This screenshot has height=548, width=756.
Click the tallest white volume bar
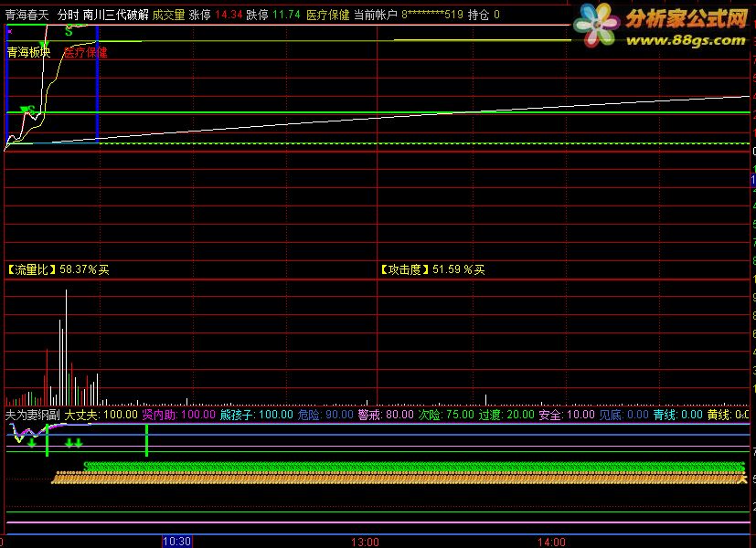tap(66, 347)
